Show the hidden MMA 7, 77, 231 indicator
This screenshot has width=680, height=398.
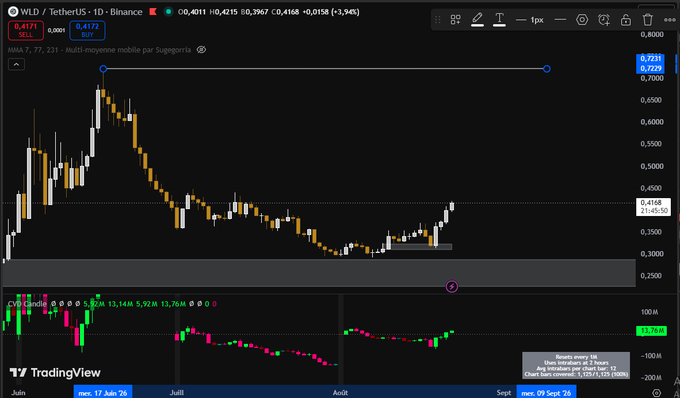coord(201,50)
